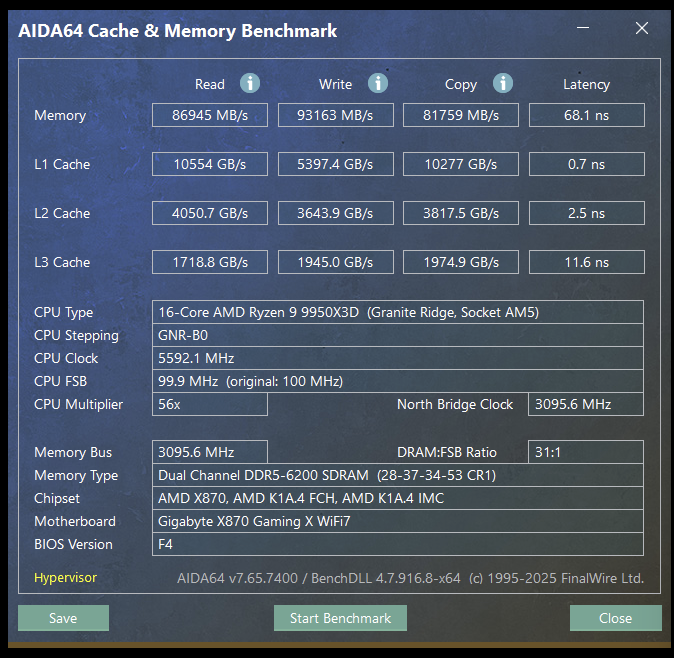Click the DRAM:FSB Ratio value 31:1
This screenshot has height=658, width=674.
[x=586, y=452]
